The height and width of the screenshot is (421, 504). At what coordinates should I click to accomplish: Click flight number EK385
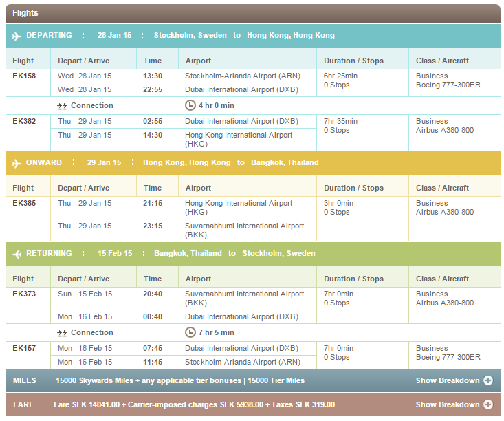pos(24,203)
